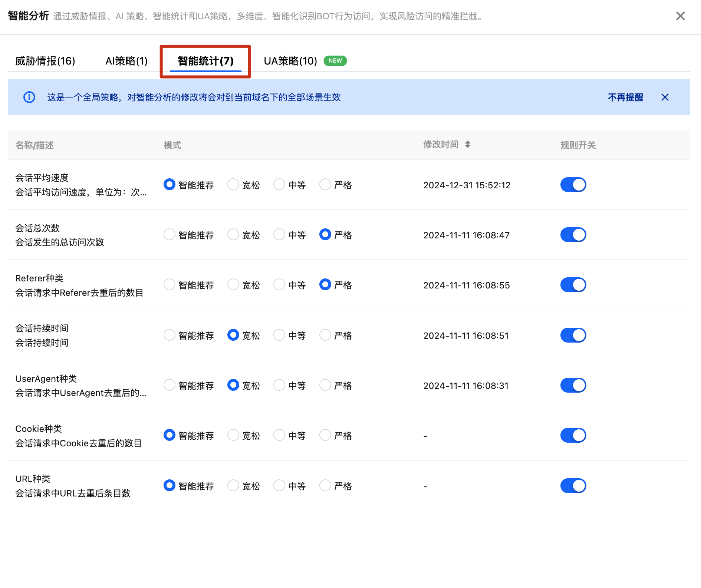Viewport: 701px width, 588px height.
Task: Select 严格 for Referer种类
Action: (325, 284)
